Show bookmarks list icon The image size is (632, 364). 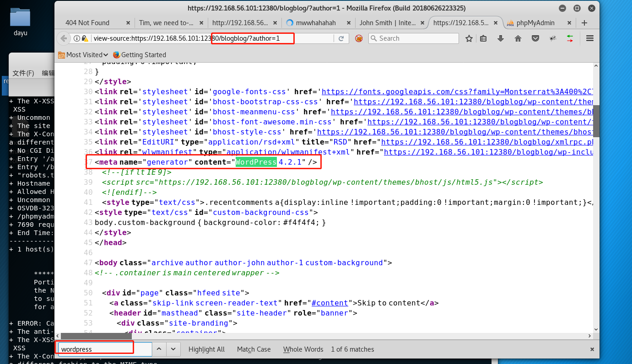click(x=483, y=38)
